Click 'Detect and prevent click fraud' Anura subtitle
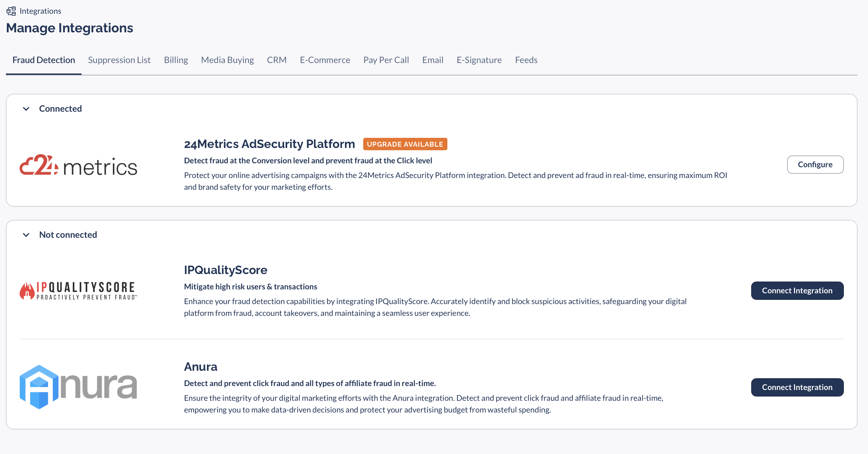This screenshot has height=454, width=868. click(310, 383)
